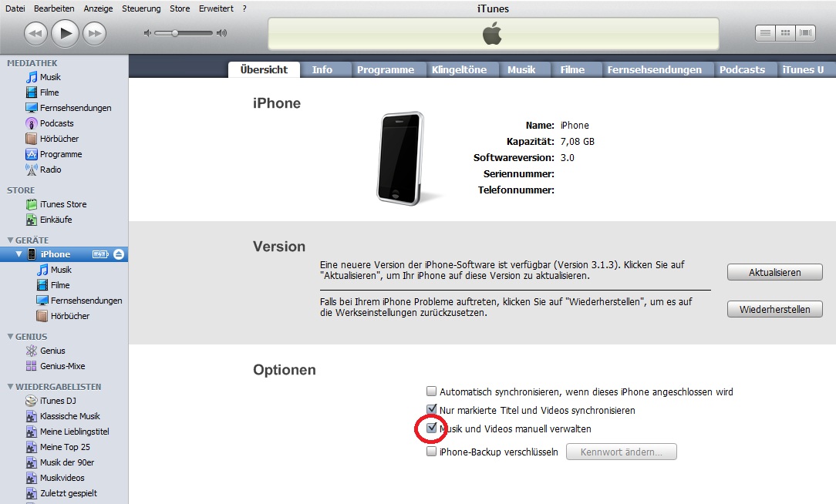This screenshot has height=504, width=836.
Task: Enable iPhone-Backup verschlüsseln
Action: [431, 452]
